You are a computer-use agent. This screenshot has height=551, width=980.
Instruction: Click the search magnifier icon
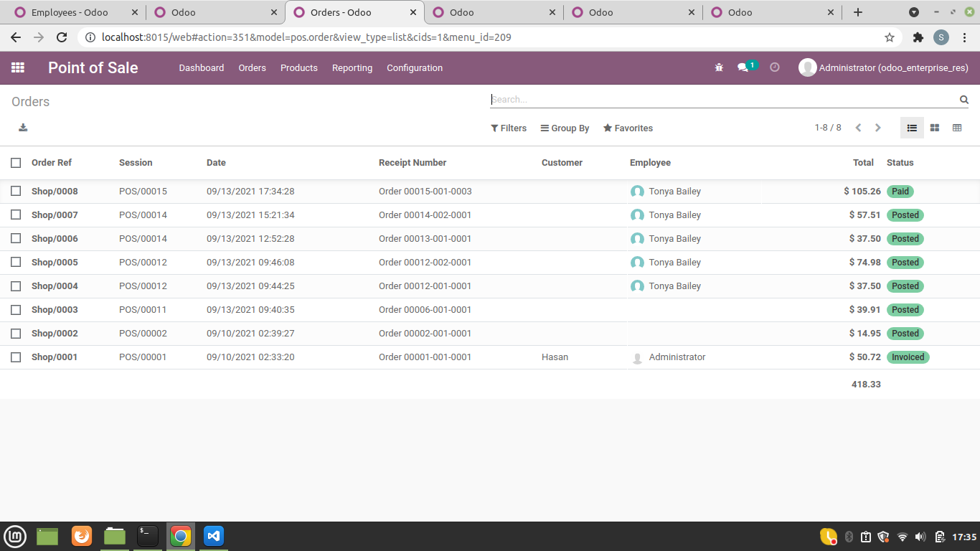point(963,100)
